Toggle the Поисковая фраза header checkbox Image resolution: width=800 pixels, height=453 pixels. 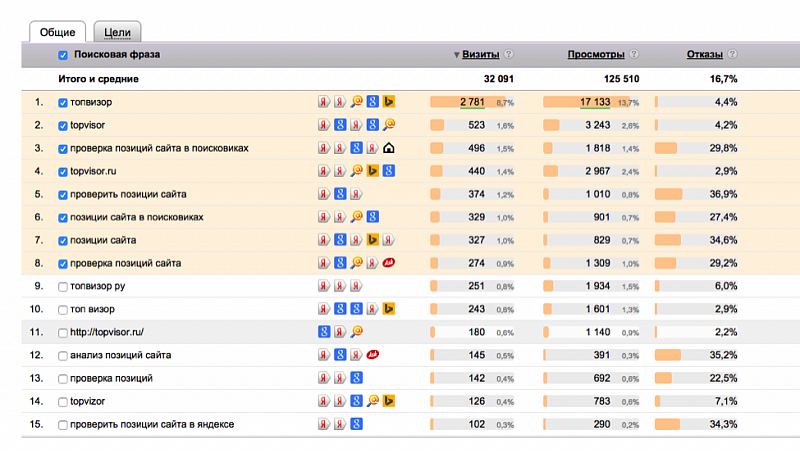(63, 55)
